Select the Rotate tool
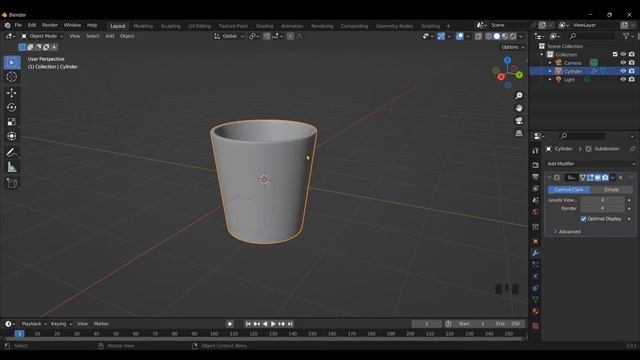 pos(12,107)
